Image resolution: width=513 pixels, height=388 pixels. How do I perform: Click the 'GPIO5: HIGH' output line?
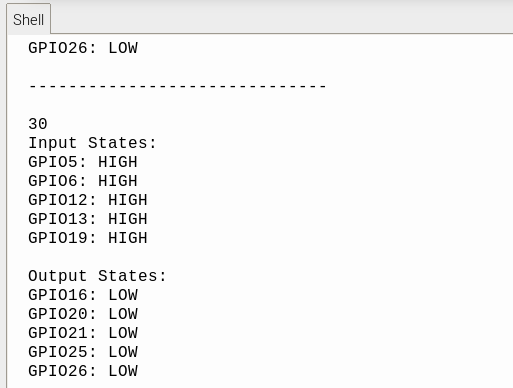point(83,162)
